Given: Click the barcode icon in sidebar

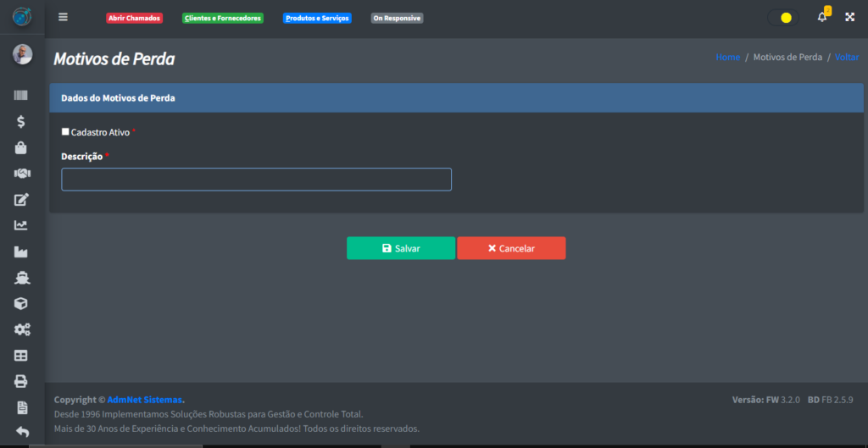Looking at the screenshot, I should (x=21, y=96).
